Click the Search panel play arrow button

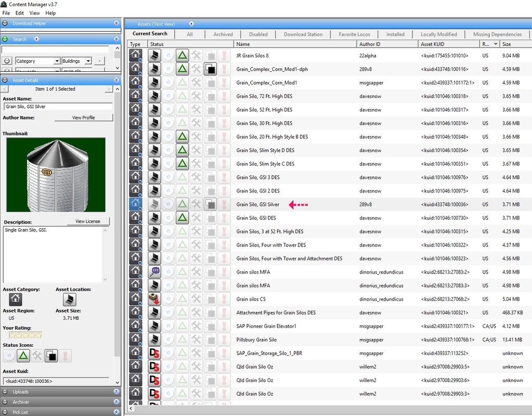point(36,39)
